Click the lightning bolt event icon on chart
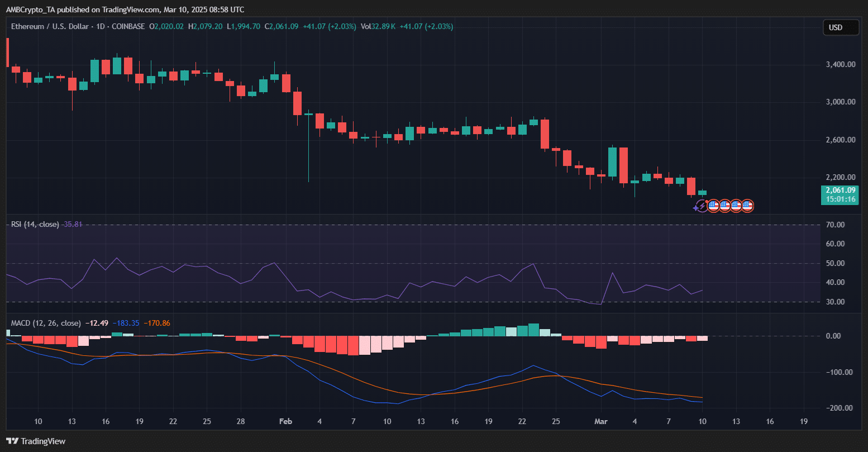Image resolution: width=868 pixels, height=452 pixels. click(703, 206)
